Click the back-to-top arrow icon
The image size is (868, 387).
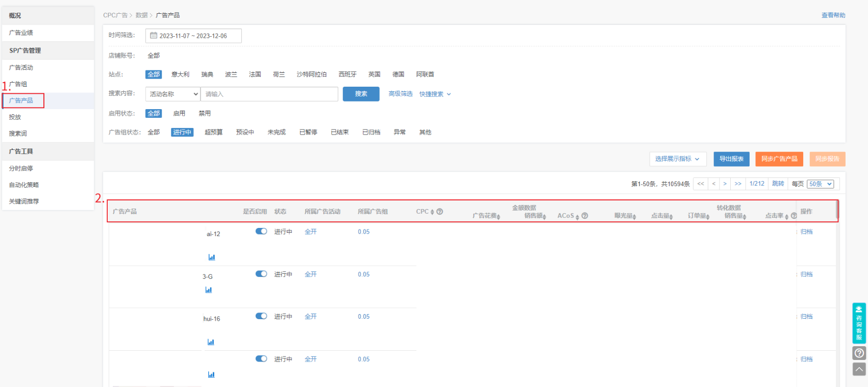pyautogui.click(x=859, y=369)
